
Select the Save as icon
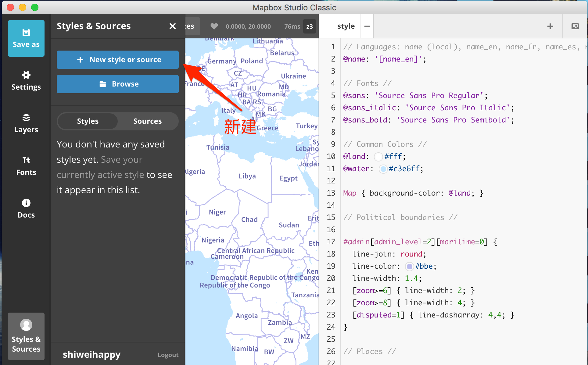[26, 32]
